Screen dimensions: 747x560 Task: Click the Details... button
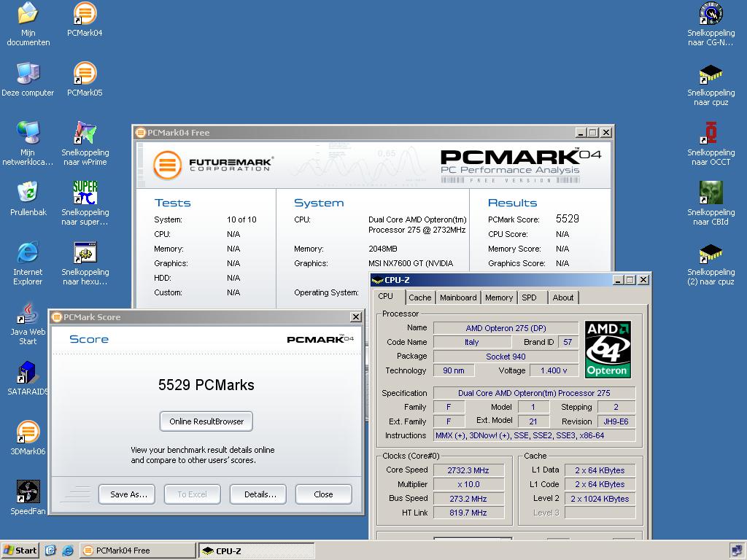point(258,494)
